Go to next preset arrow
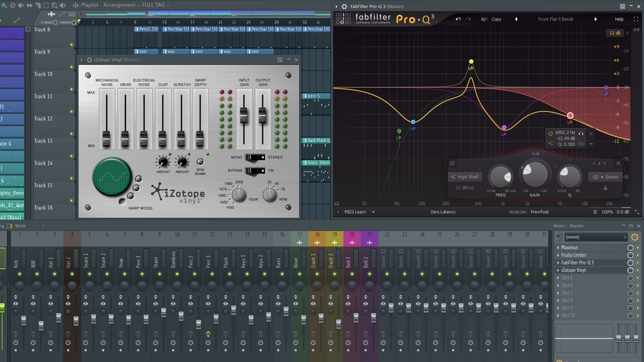This screenshot has height=362, width=644. tap(596, 19)
